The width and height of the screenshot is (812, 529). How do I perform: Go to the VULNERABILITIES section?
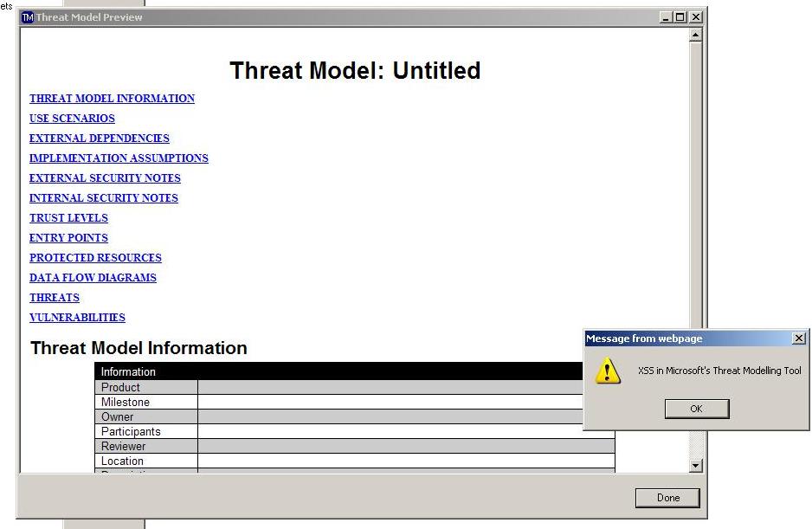pyautogui.click(x=77, y=318)
